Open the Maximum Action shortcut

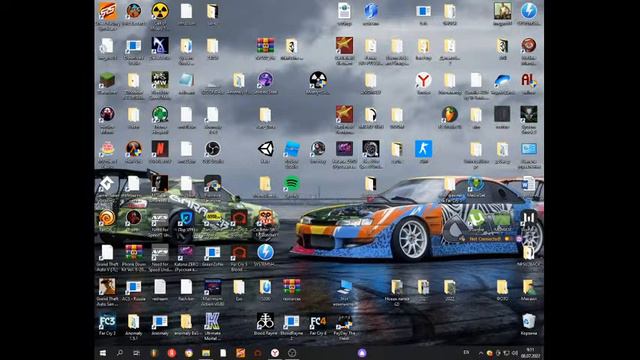(x=212, y=287)
